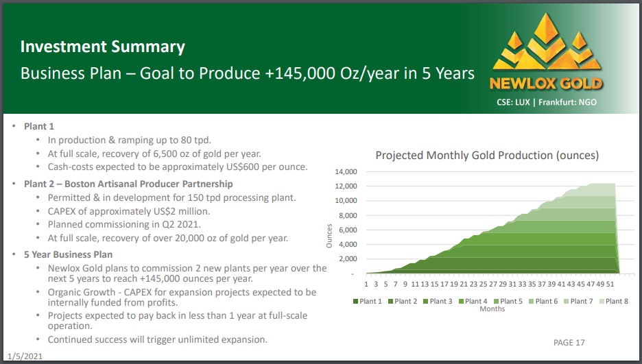Click the 14,000 label on the Ounces axis
This screenshot has height=364, width=642.
click(346, 171)
